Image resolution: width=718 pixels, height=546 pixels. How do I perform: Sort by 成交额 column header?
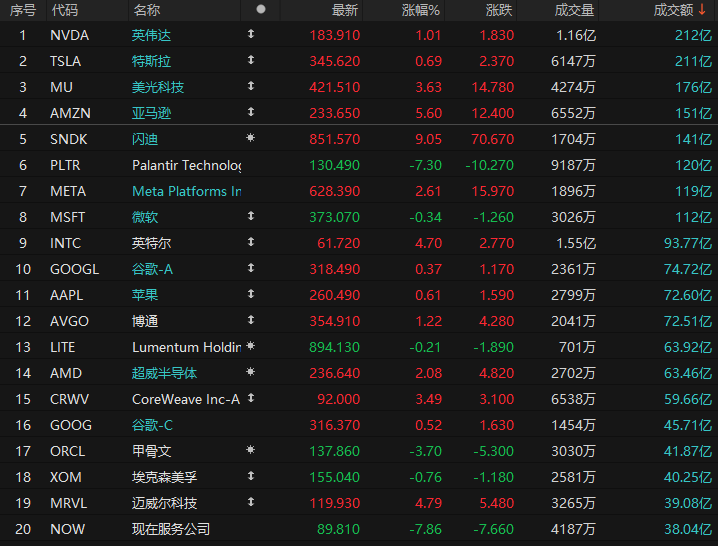(680, 10)
